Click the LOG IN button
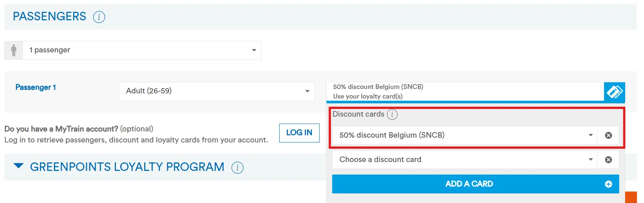The image size is (644, 203). (299, 133)
